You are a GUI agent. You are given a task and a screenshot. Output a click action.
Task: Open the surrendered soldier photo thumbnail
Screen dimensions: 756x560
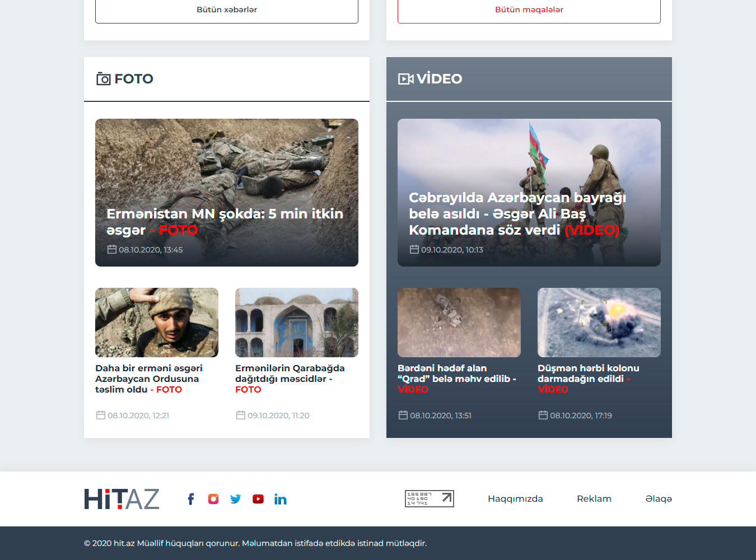click(157, 323)
